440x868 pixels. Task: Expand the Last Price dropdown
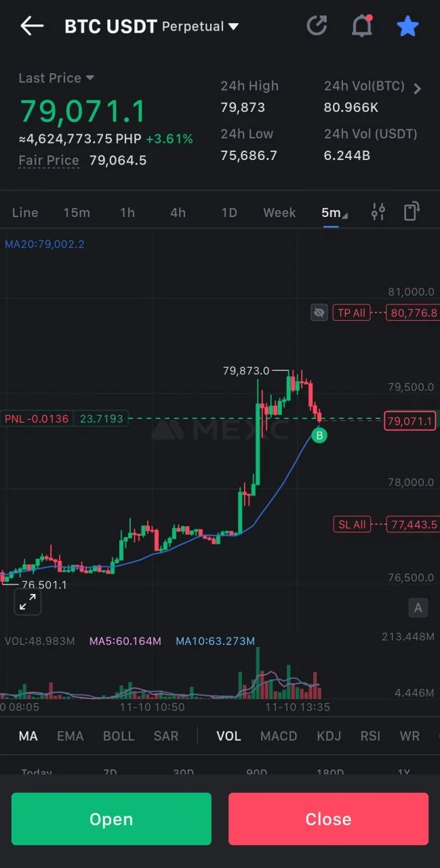tap(56, 78)
